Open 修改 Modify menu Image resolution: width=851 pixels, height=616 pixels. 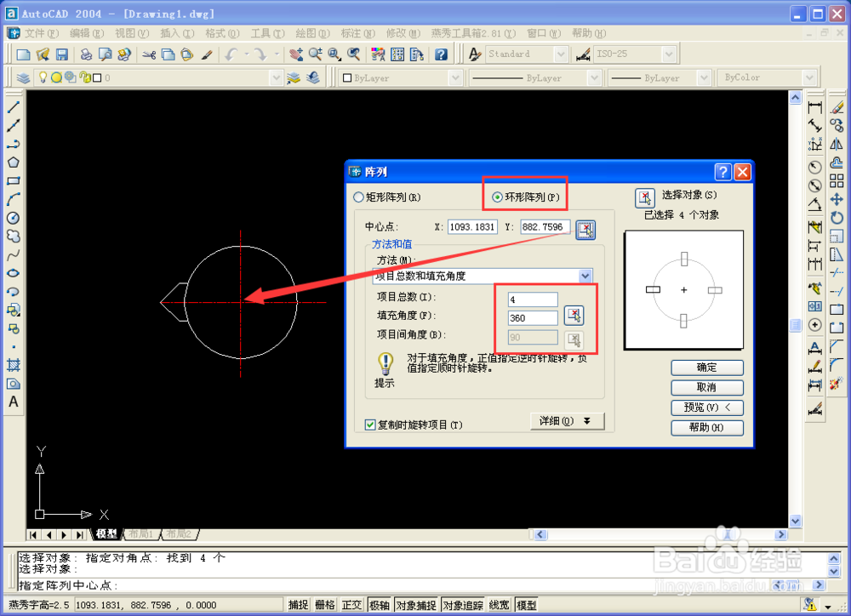[403, 33]
